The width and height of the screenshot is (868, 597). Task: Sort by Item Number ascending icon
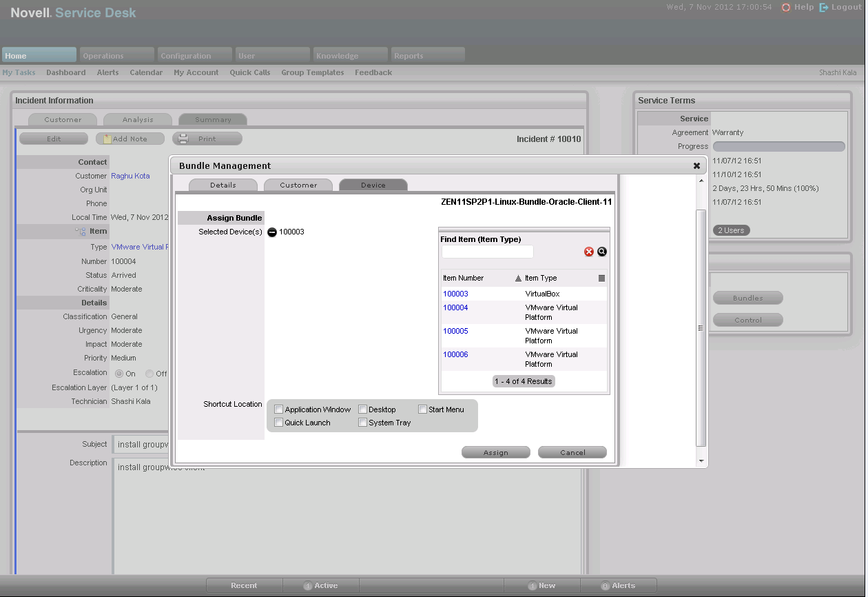pyautogui.click(x=518, y=279)
